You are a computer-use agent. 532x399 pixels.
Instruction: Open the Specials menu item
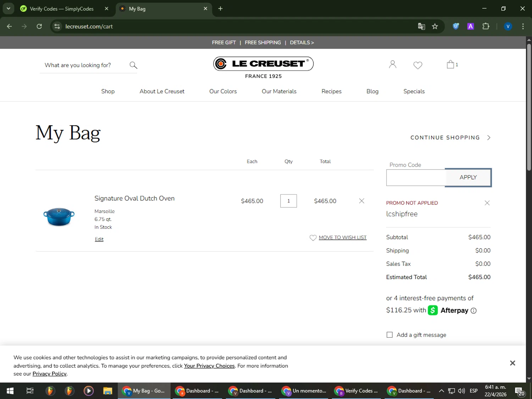pos(414,91)
